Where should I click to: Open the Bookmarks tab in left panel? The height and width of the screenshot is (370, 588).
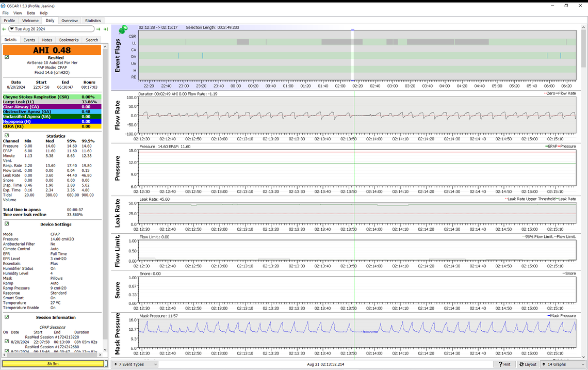point(69,40)
